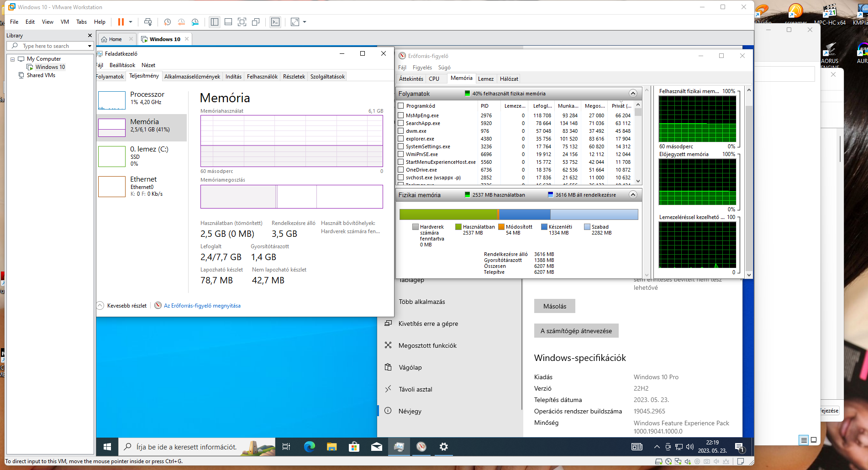The width and height of the screenshot is (868, 470).
Task: Check the explorer.exe process checkbox
Action: 401,139
